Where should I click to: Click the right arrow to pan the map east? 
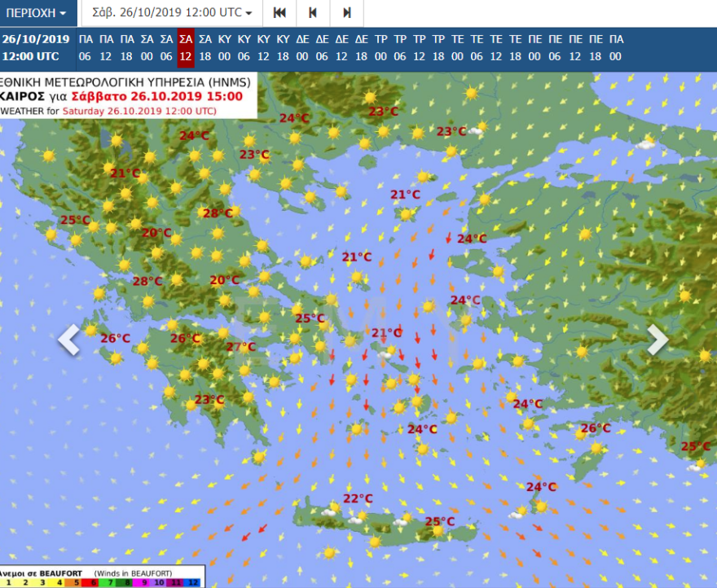coord(659,340)
